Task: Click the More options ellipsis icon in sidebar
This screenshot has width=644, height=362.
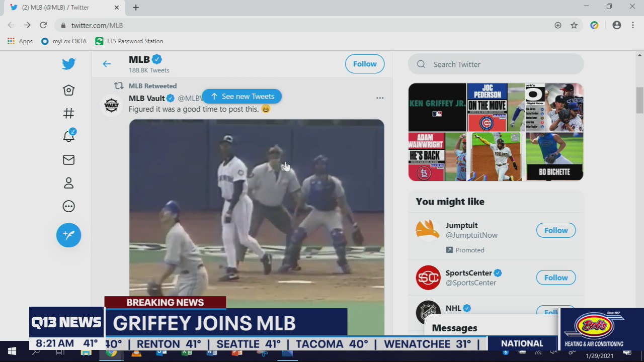Action: 68,206
